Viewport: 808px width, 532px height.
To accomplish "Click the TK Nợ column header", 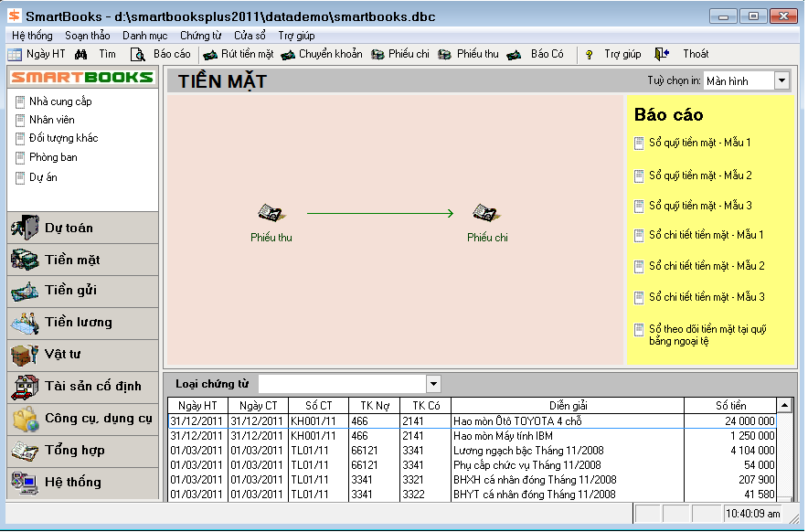I will (x=375, y=406).
